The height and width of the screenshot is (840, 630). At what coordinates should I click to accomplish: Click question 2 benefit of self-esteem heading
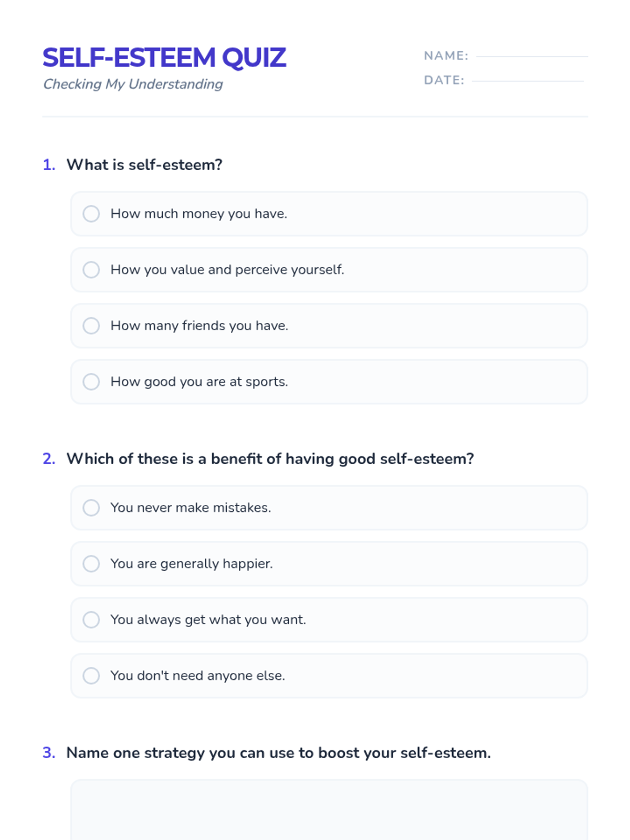(270, 459)
